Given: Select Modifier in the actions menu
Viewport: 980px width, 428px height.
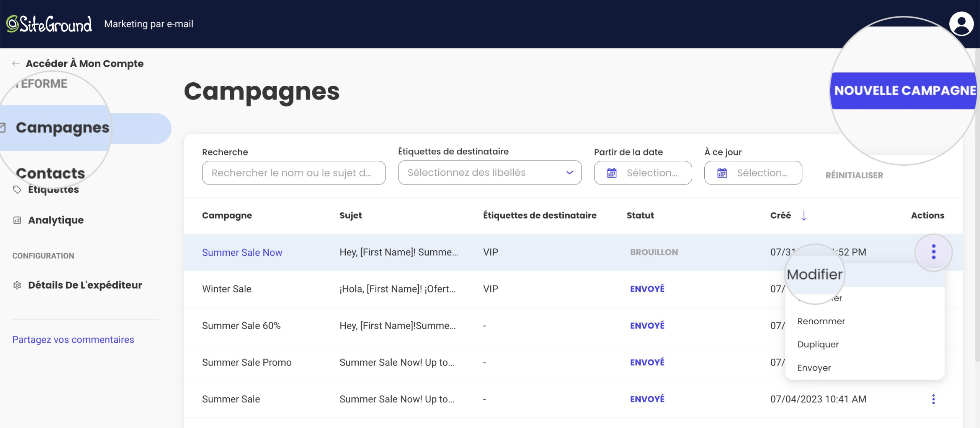Looking at the screenshot, I should (815, 274).
